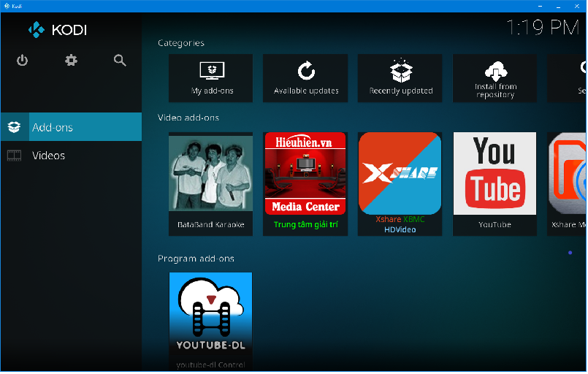
Task: Click the clock showing 1:19 PM
Action: pos(542,28)
